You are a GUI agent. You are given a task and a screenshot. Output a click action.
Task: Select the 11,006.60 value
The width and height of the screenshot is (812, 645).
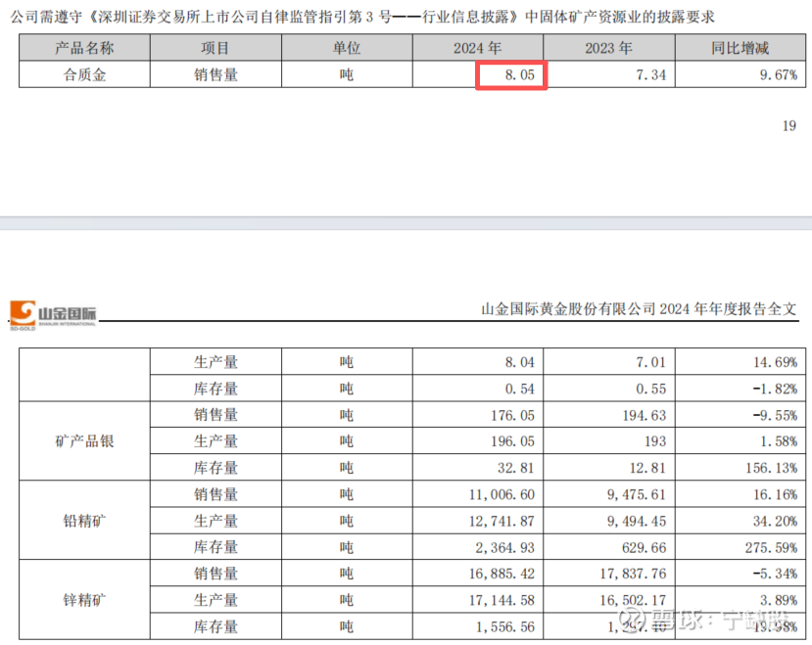(502, 494)
